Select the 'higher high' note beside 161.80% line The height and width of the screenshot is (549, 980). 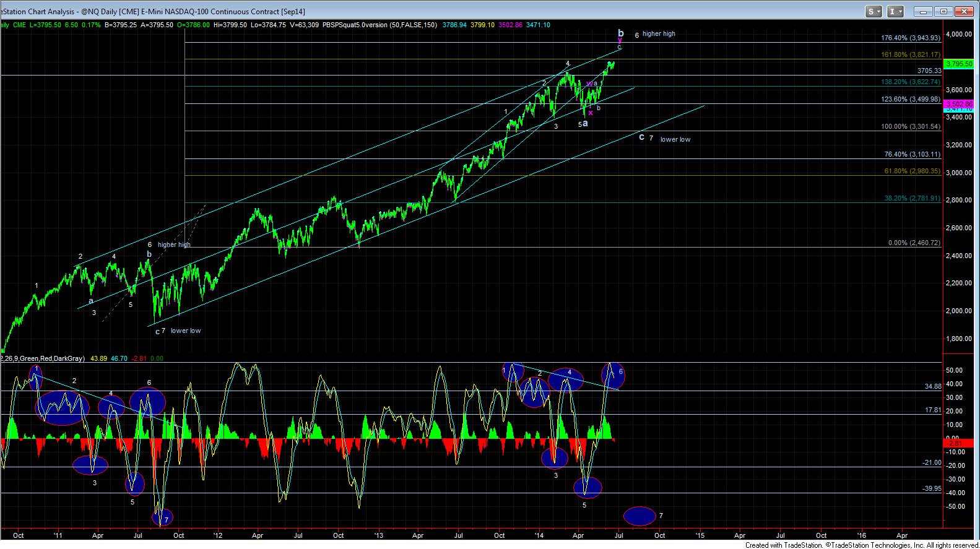click(x=659, y=34)
